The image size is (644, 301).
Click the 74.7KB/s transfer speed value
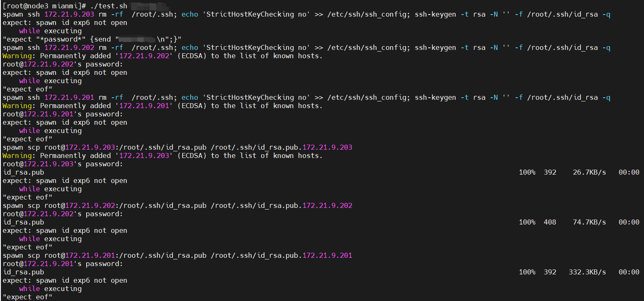click(x=589, y=222)
